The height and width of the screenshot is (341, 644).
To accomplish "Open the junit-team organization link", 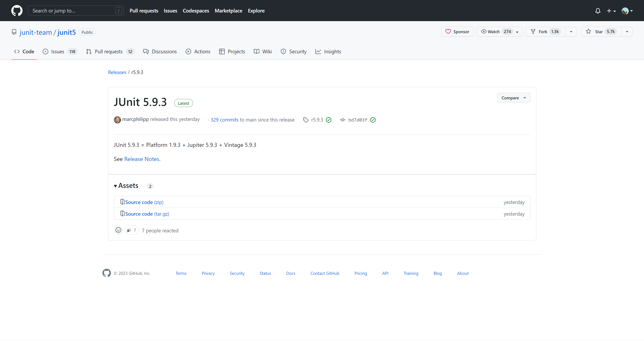I will (x=35, y=32).
